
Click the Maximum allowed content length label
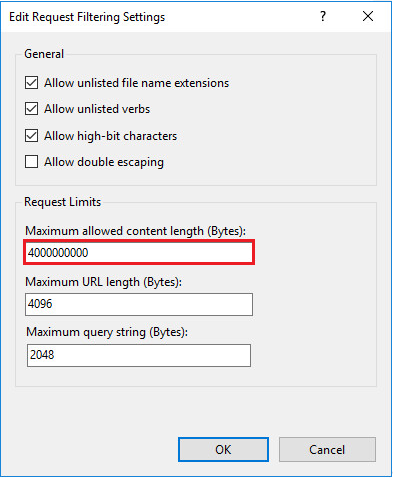tap(136, 231)
